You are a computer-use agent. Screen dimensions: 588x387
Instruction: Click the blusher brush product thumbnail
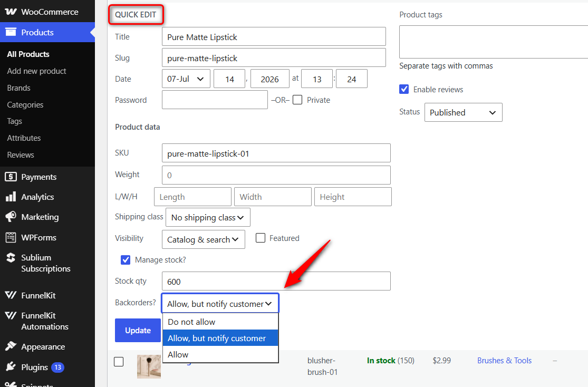coord(149,366)
